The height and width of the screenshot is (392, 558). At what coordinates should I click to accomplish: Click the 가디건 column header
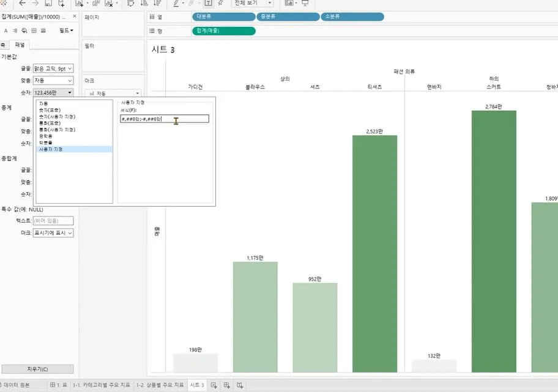(x=195, y=87)
